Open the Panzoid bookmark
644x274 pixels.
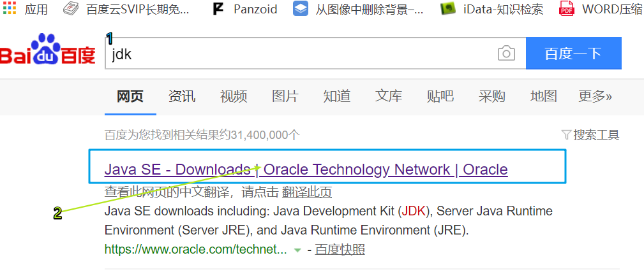point(245,9)
